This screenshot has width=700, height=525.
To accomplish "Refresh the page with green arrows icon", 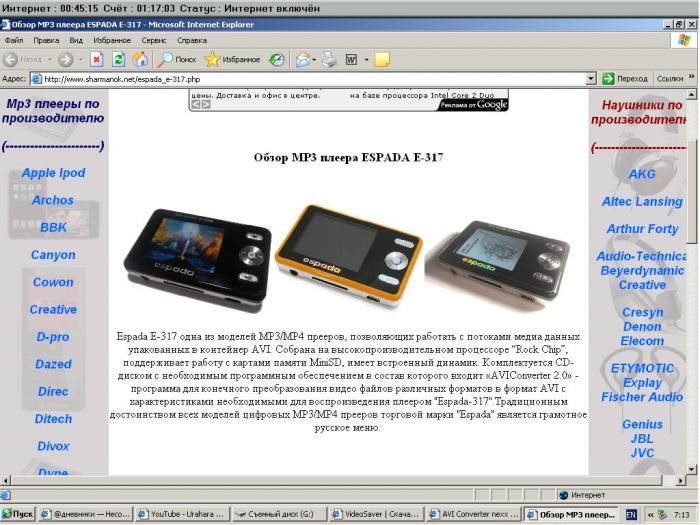I will pyautogui.click(x=118, y=59).
